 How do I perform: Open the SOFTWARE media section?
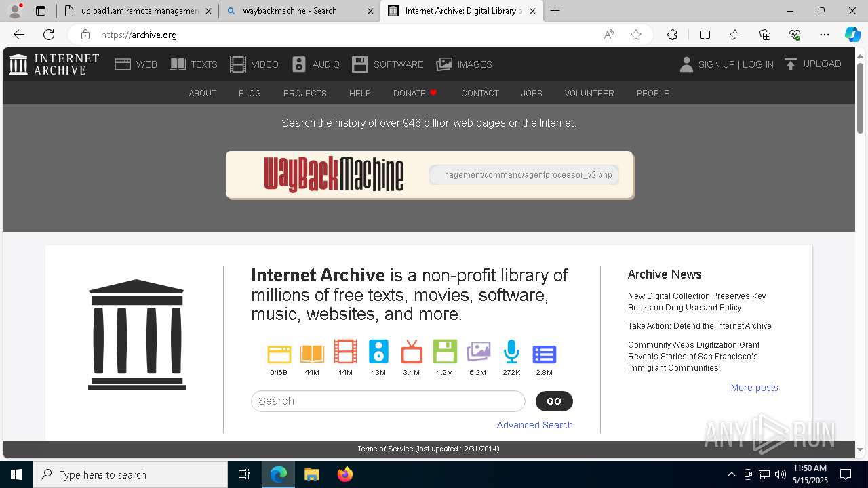click(x=387, y=64)
